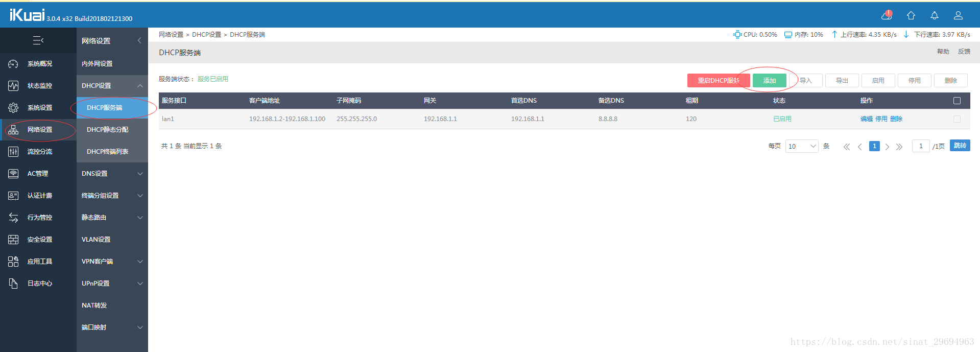
Task: Expand the DNS设置 section
Action: pyautogui.click(x=140, y=174)
